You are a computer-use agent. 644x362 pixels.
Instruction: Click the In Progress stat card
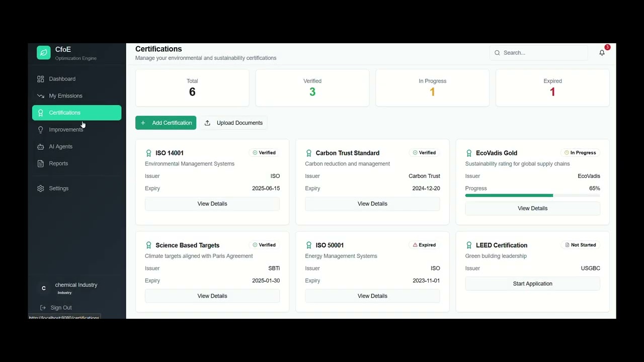tap(432, 87)
